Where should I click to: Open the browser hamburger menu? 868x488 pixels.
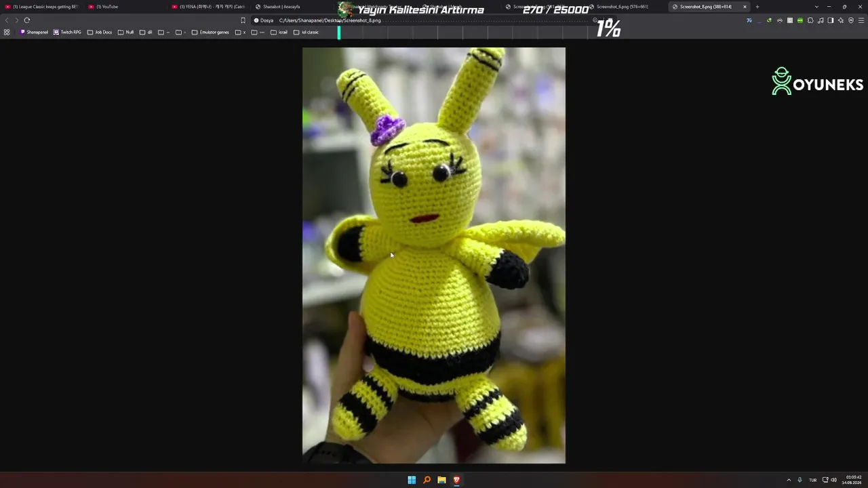click(x=861, y=20)
